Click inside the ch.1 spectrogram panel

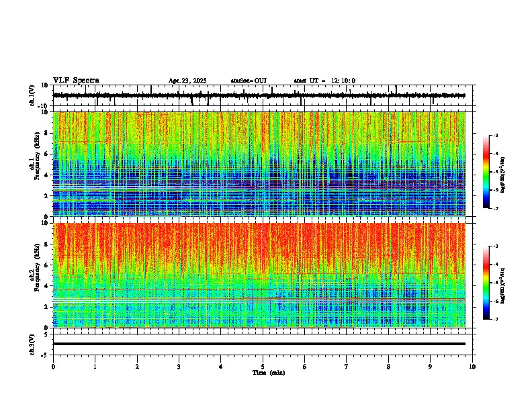[259, 164]
